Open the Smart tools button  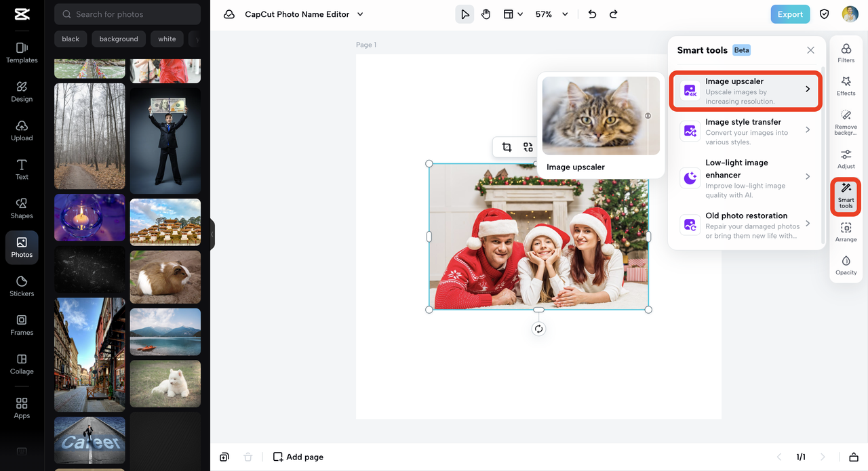(846, 196)
